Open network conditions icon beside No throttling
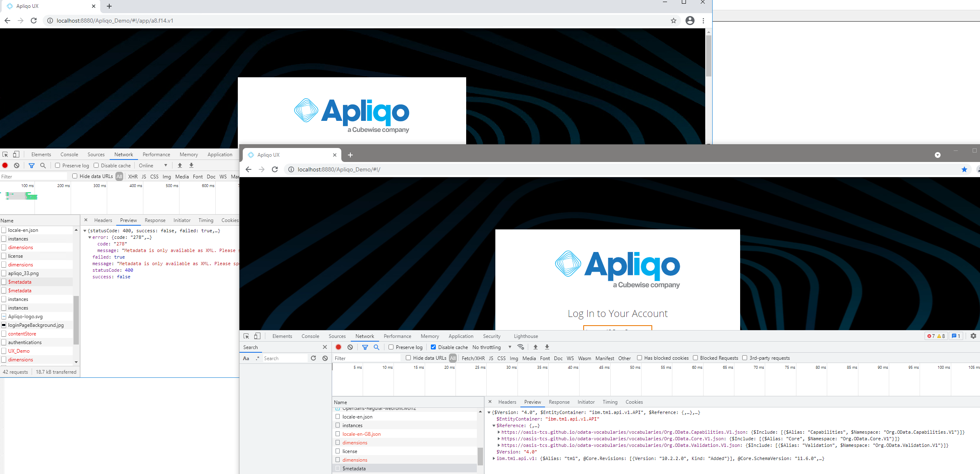The width and height of the screenshot is (980, 474). point(521,347)
